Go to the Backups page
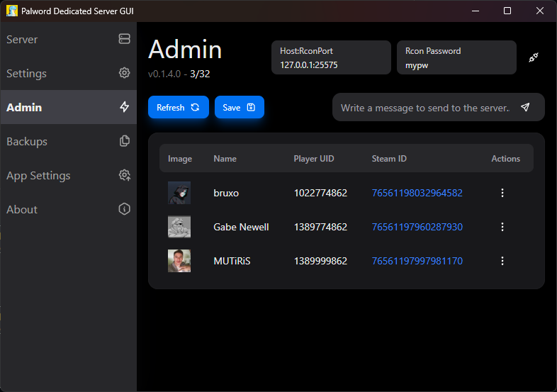The image size is (557, 392). click(68, 141)
